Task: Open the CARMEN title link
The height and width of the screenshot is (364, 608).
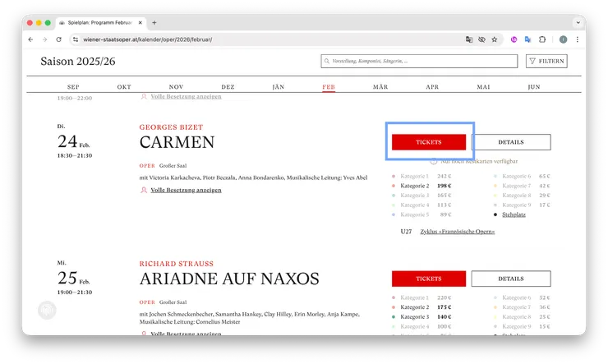Action: click(x=177, y=142)
